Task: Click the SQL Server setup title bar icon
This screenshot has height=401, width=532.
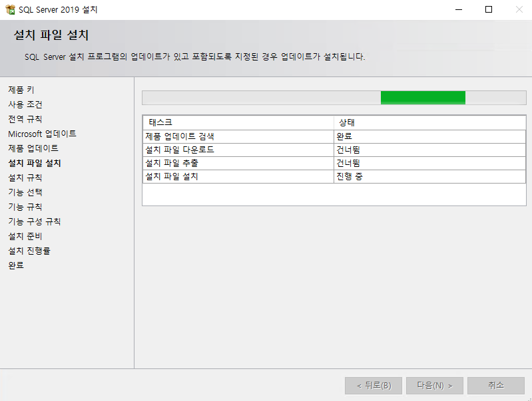Action: [10, 9]
